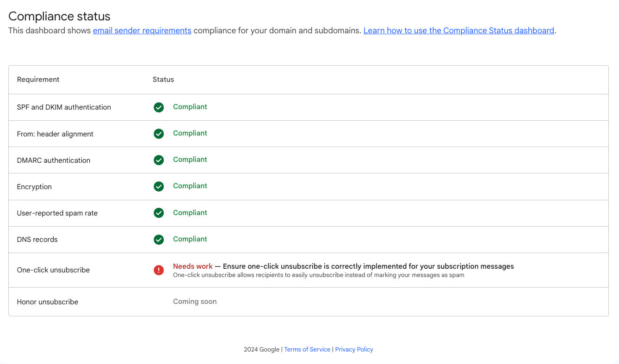Image resolution: width=619 pixels, height=364 pixels.
Task: Click green check icon for User-reported spam rate
Action: 159,213
